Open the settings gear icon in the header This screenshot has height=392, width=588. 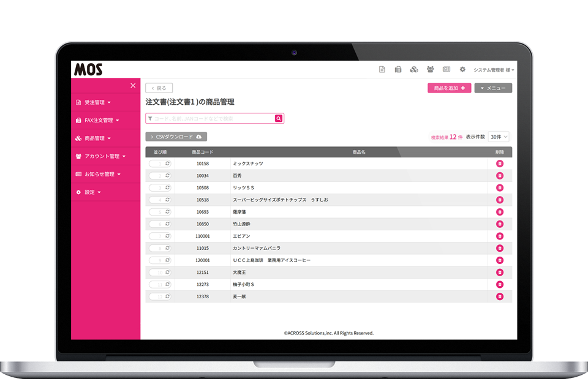[462, 69]
